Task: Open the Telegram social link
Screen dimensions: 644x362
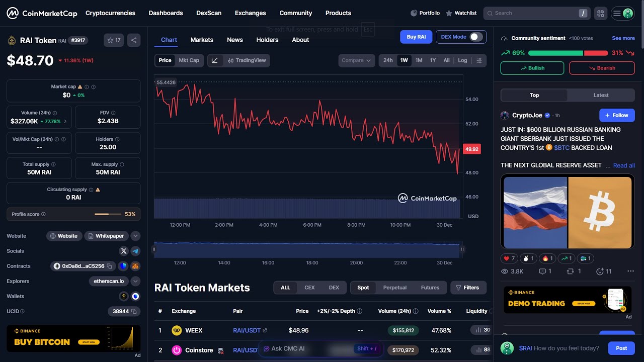Action: [x=135, y=251]
